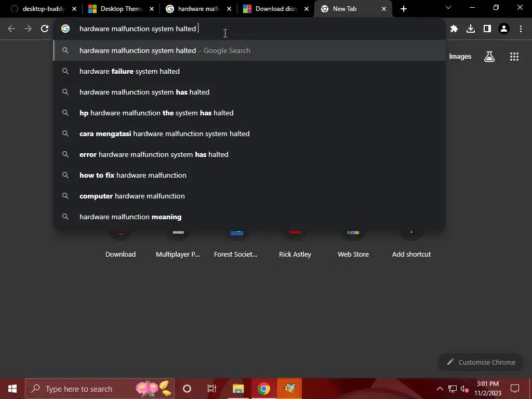This screenshot has width=532, height=399.
Task: Click the bee app taskbar icon
Action: tap(289, 389)
